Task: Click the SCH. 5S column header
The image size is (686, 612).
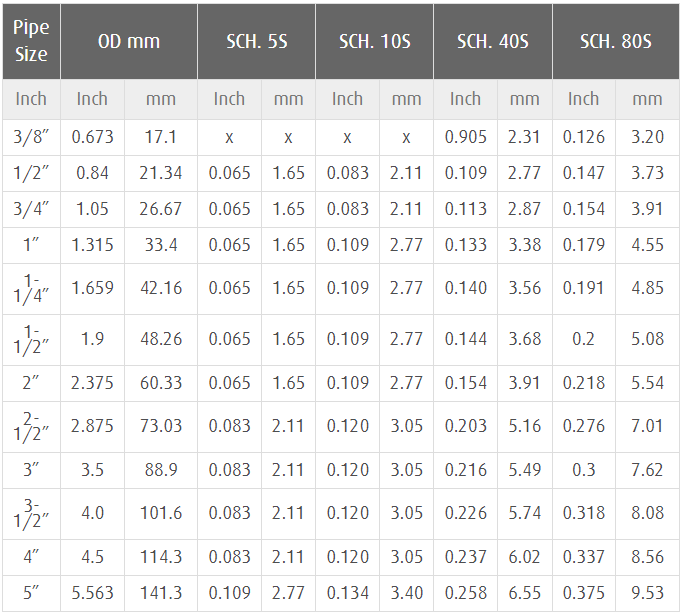Action: 256,42
